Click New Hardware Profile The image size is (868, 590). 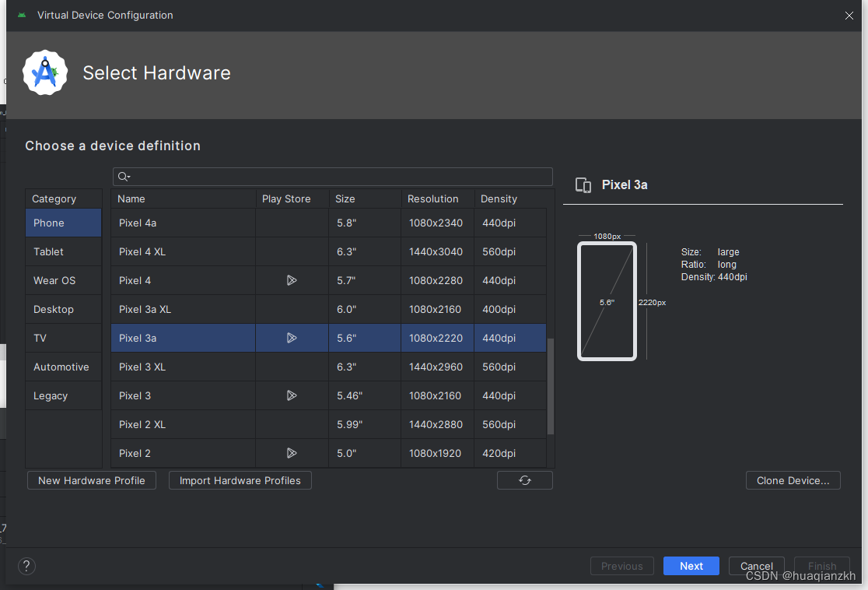[x=91, y=480]
